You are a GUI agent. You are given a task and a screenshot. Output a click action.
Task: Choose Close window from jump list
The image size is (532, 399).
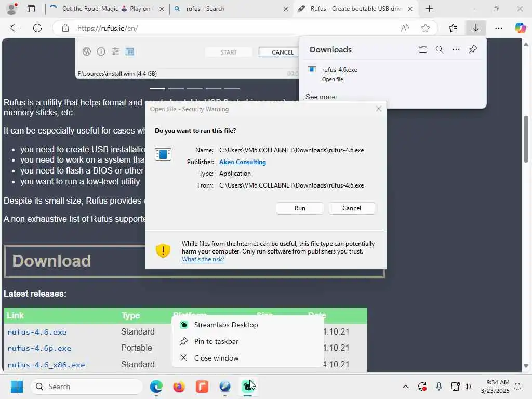(x=248, y=358)
